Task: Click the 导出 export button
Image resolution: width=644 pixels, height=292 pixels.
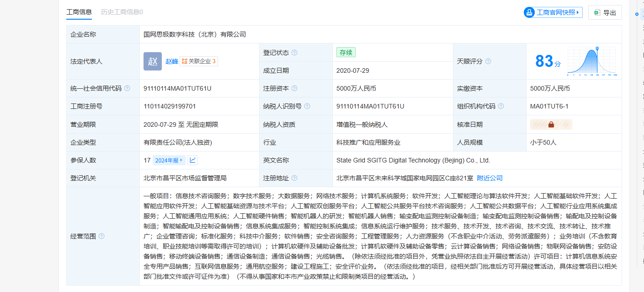Action: pos(605,13)
